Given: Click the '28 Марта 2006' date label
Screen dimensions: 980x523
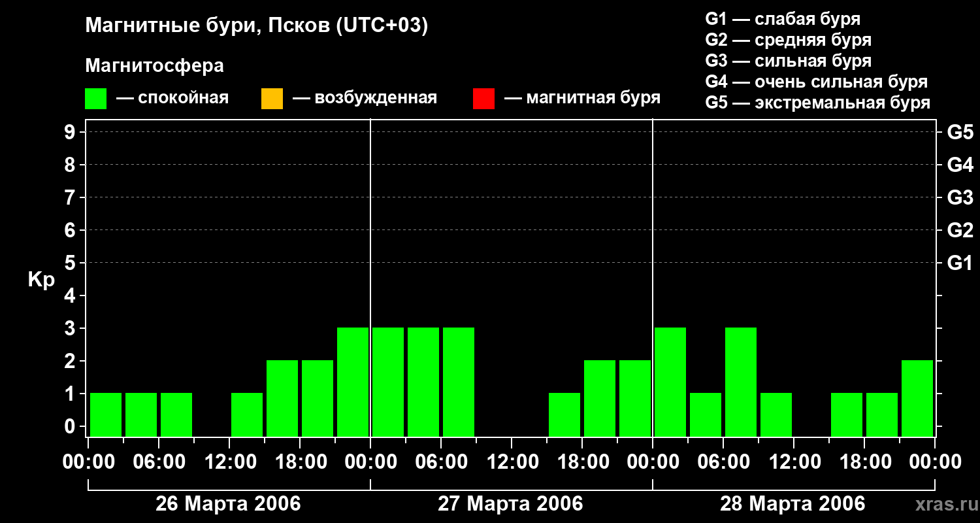Looking at the screenshot, I should click(792, 504).
